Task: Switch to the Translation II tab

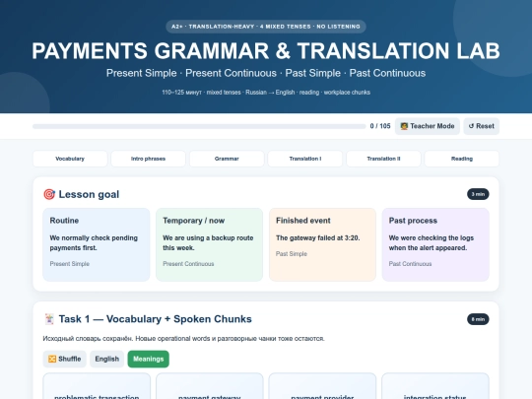Action: (x=383, y=159)
